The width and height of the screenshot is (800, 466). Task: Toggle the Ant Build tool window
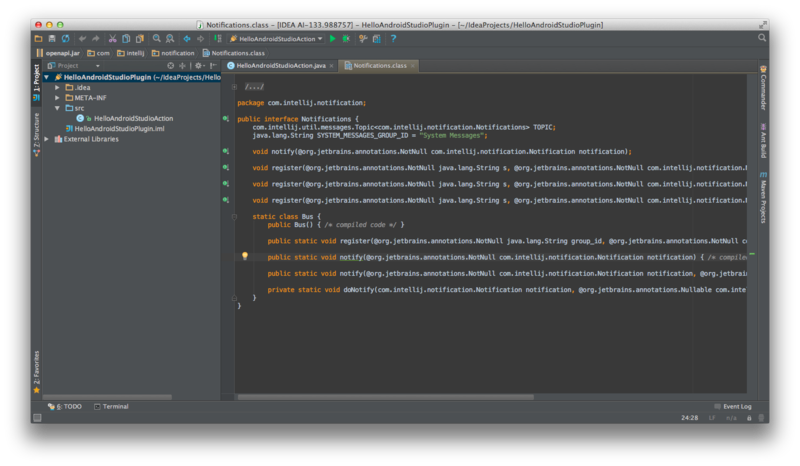[x=763, y=140]
